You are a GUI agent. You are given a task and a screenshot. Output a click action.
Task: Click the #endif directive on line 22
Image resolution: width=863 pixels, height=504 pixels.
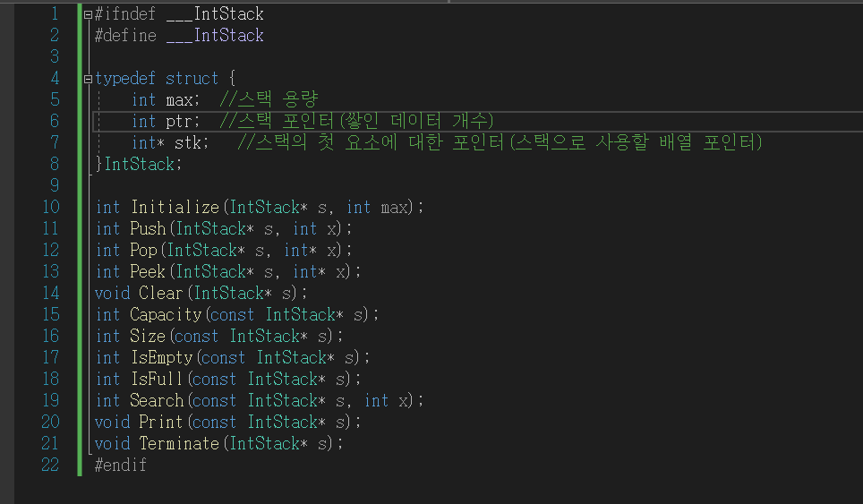pyautogui.click(x=121, y=465)
